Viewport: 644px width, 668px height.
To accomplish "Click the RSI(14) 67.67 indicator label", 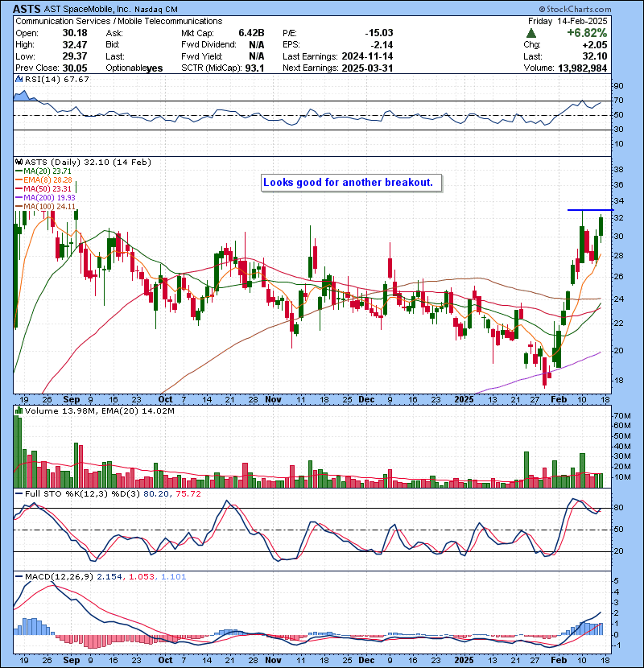I will 56,79.
